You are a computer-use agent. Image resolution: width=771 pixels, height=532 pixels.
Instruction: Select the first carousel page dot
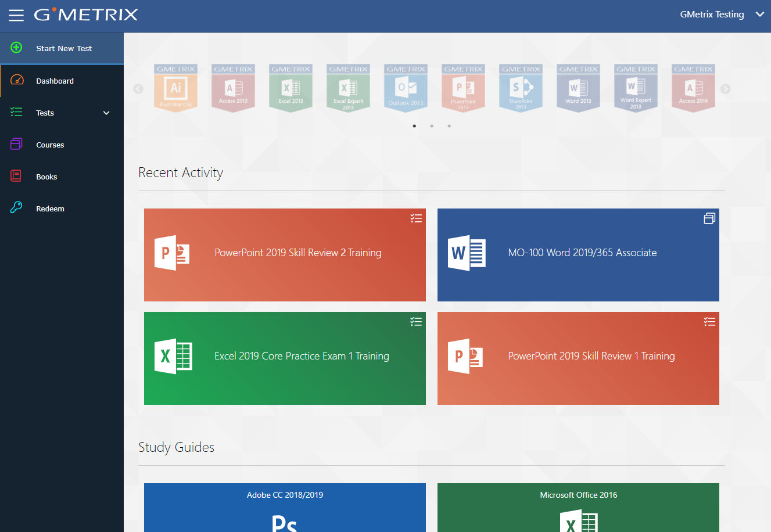tap(414, 126)
